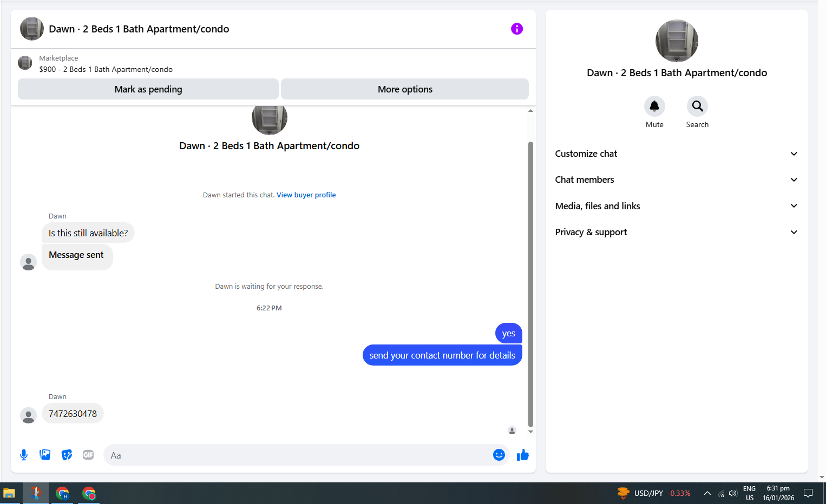Open the notification center icon
Viewport: 826px width, 504px height.
point(808,493)
